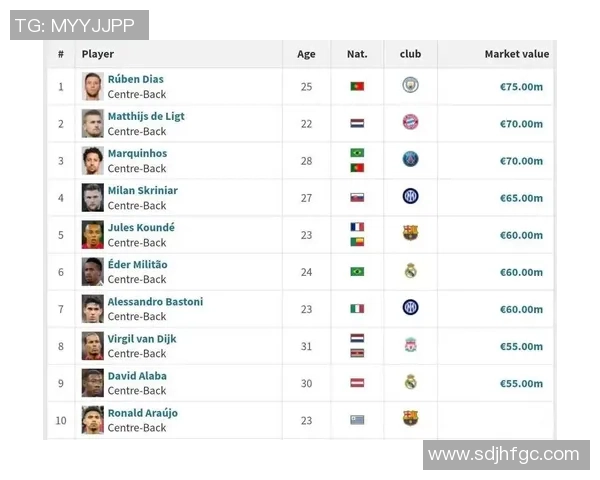Select the Italy flag in Alessandro Bastoni's row
This screenshot has height=480, width=600.
357,309
